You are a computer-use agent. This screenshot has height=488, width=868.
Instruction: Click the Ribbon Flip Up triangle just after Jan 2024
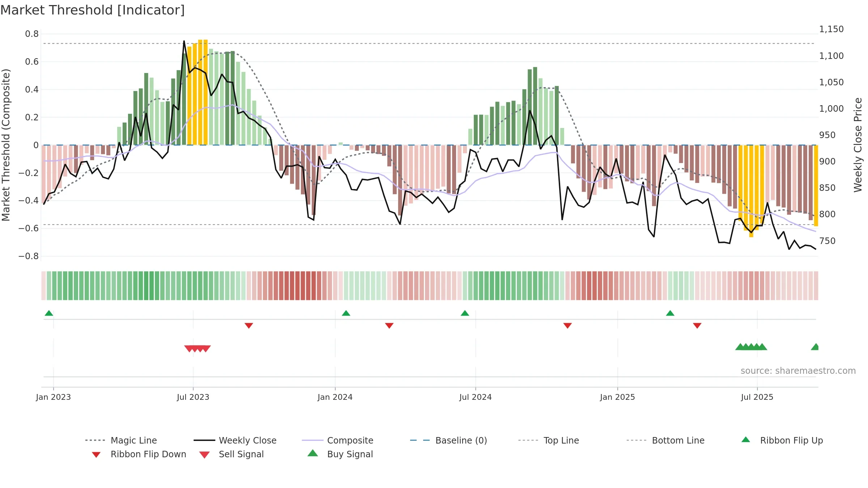click(346, 313)
